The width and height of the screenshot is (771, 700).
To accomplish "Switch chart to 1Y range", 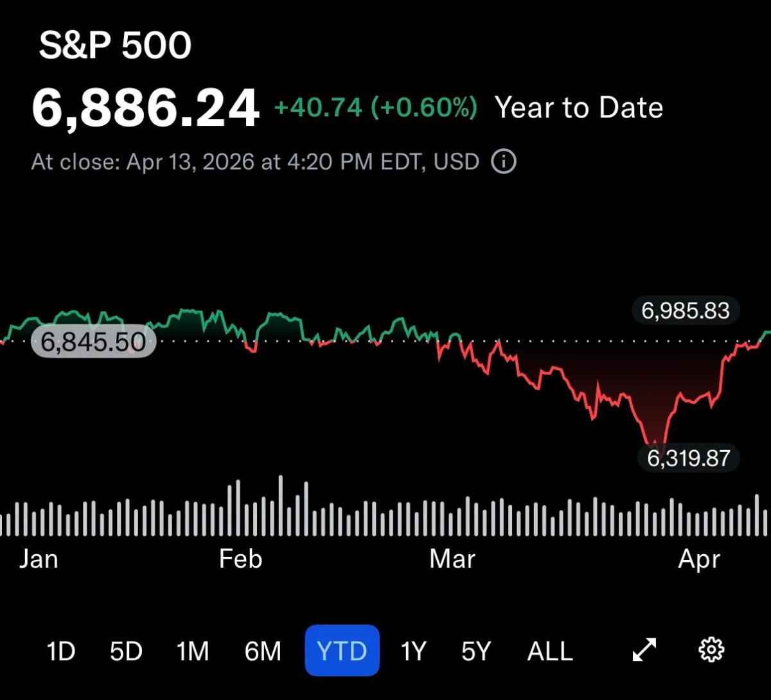I will (413, 651).
